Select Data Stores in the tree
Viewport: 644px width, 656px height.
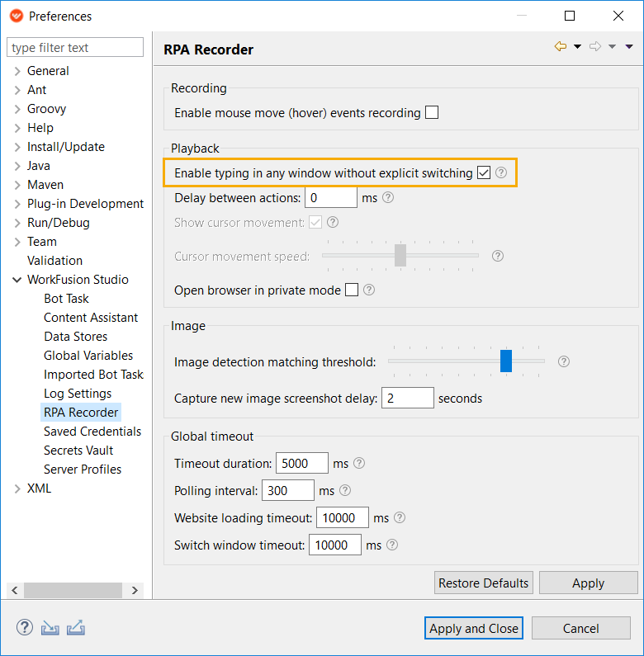[x=75, y=337]
